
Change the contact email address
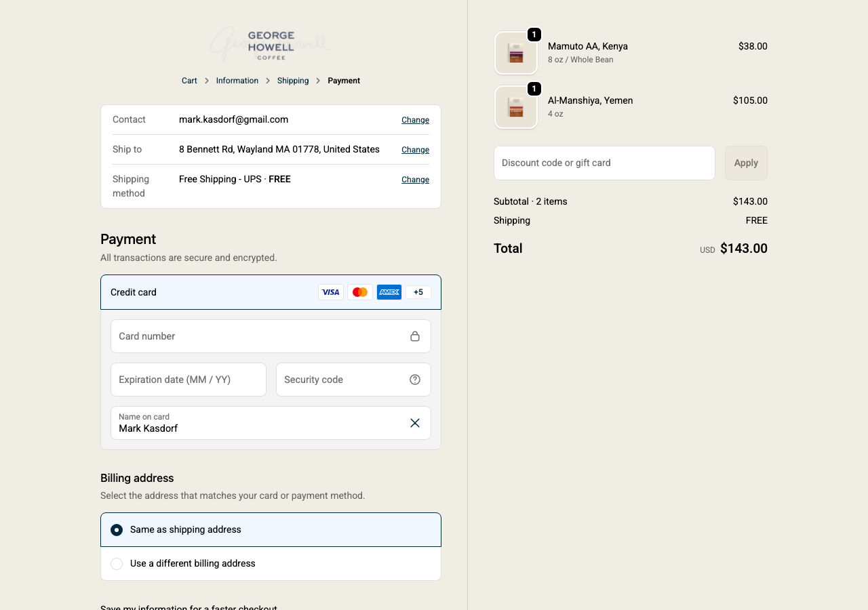[415, 120]
